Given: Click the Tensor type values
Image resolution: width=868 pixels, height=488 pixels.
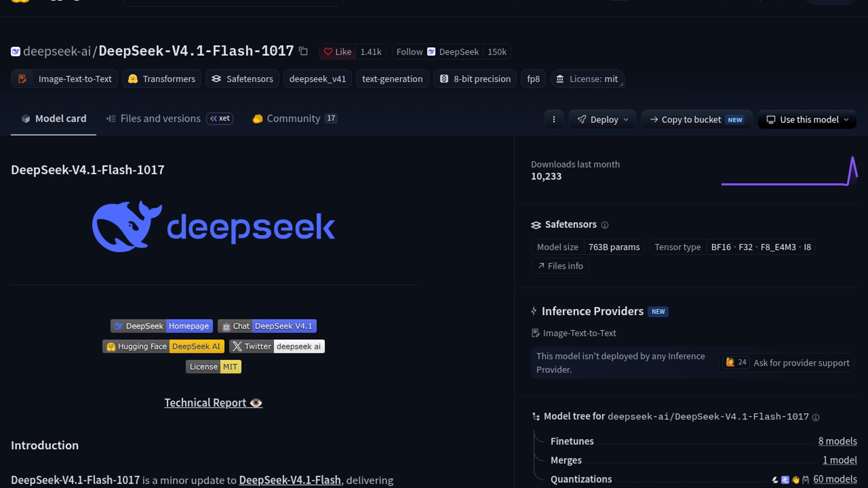Looking at the screenshot, I should click(x=760, y=247).
